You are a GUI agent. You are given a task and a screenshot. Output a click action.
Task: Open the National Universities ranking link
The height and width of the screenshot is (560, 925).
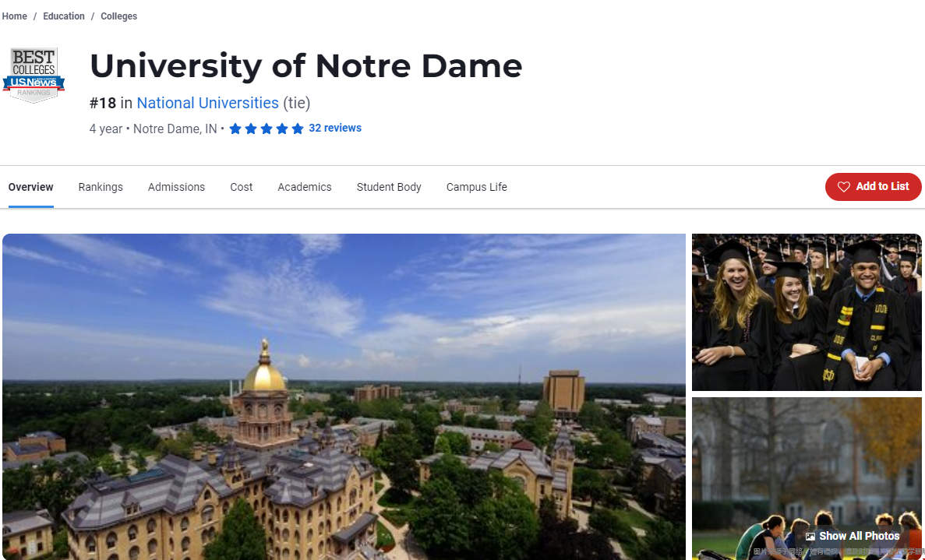coord(207,103)
